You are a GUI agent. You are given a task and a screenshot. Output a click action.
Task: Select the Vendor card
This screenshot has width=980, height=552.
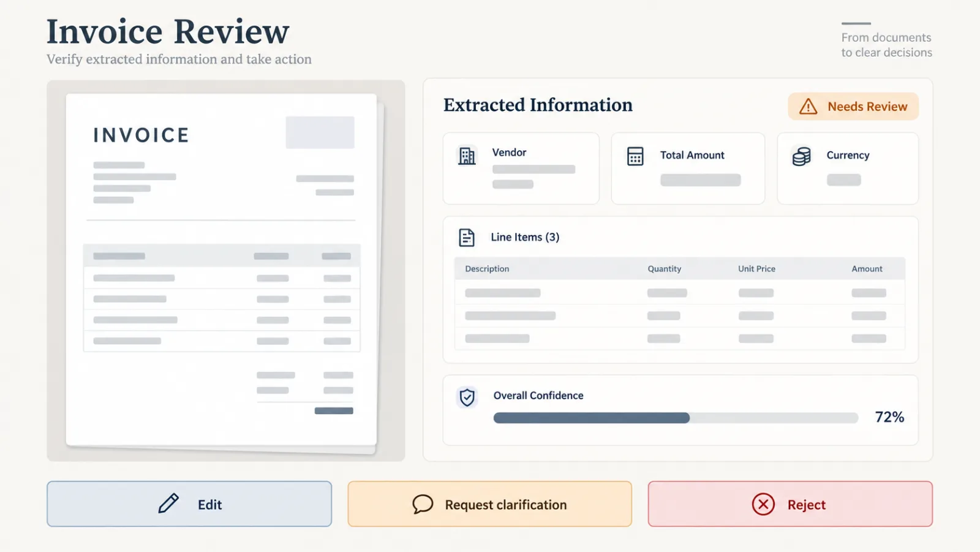click(521, 168)
